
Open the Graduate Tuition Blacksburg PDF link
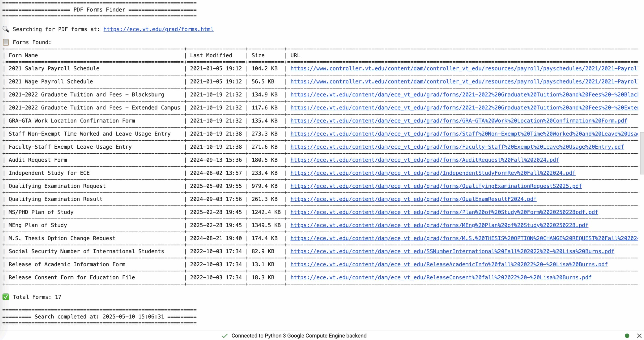click(x=464, y=95)
